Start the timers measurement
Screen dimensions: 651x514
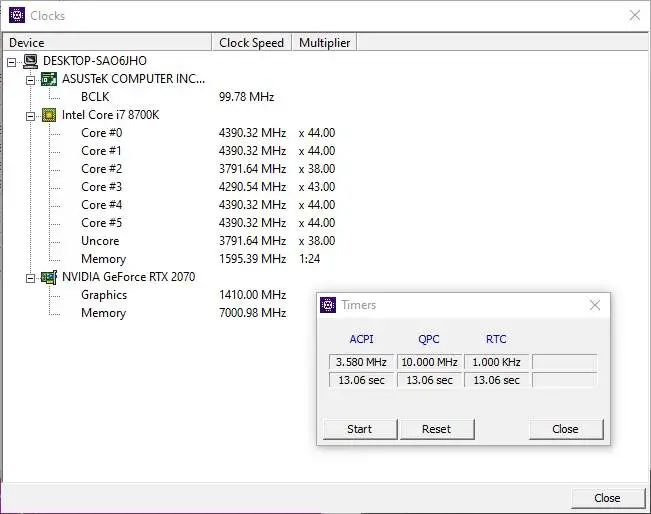point(360,429)
